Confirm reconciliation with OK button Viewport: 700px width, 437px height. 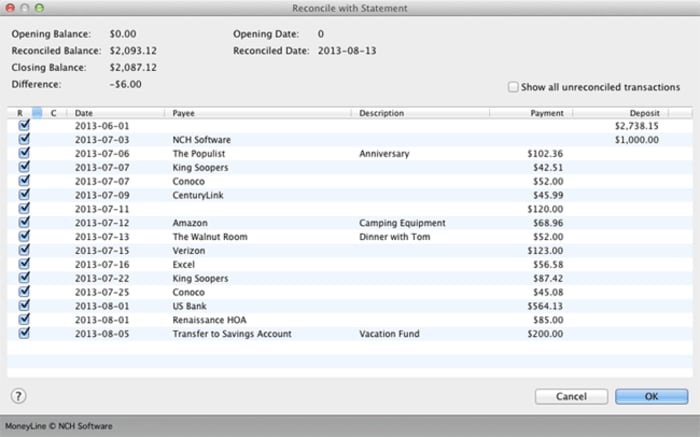pyautogui.click(x=651, y=396)
